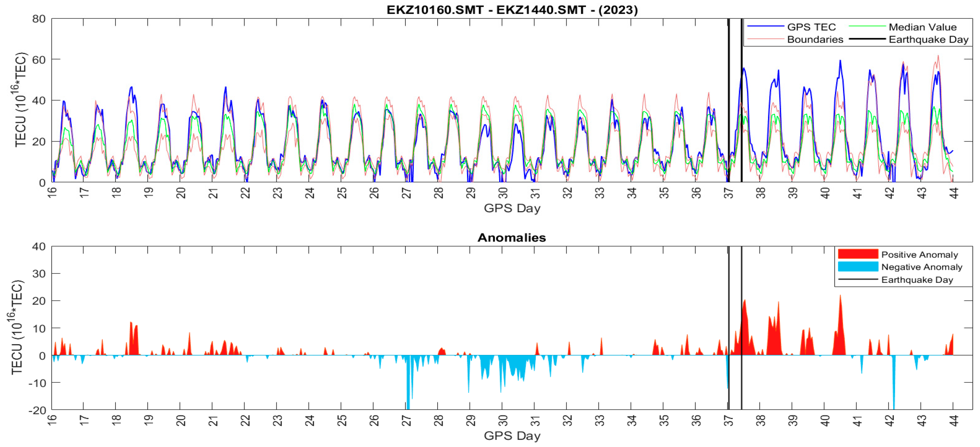Click the chart title EKZ10160.SMT - EKZ1440.SMT - (2023)
The height and width of the screenshot is (447, 980).
tap(512, 9)
